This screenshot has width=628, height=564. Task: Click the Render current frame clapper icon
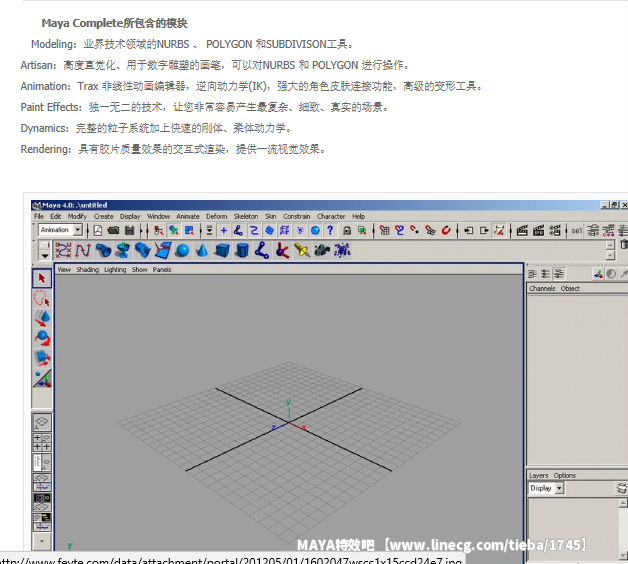coord(522,230)
